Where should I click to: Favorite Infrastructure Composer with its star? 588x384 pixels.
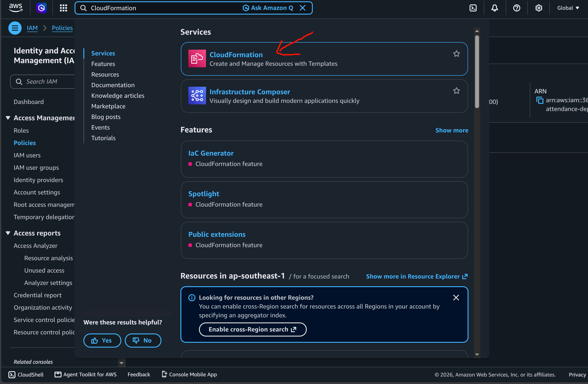click(456, 91)
